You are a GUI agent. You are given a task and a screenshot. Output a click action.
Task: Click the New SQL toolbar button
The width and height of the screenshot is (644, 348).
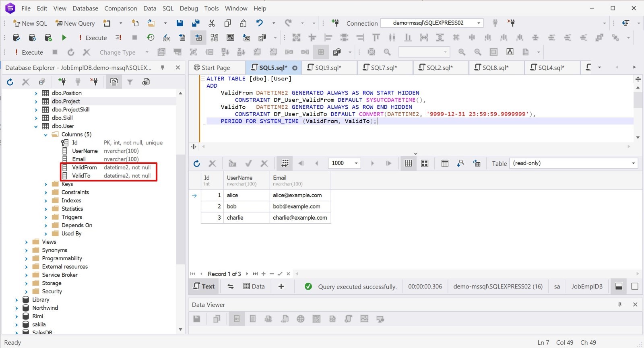pyautogui.click(x=30, y=23)
